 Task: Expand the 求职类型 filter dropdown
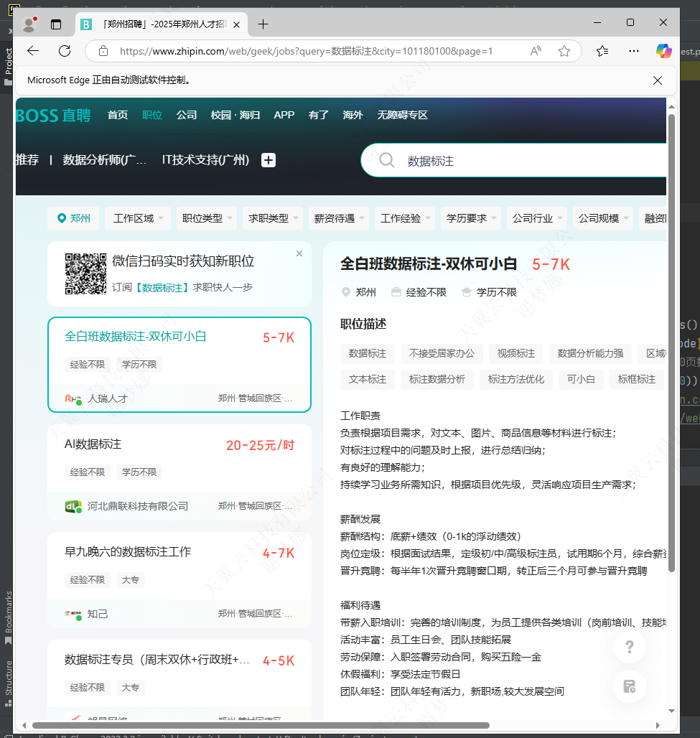[x=273, y=218]
